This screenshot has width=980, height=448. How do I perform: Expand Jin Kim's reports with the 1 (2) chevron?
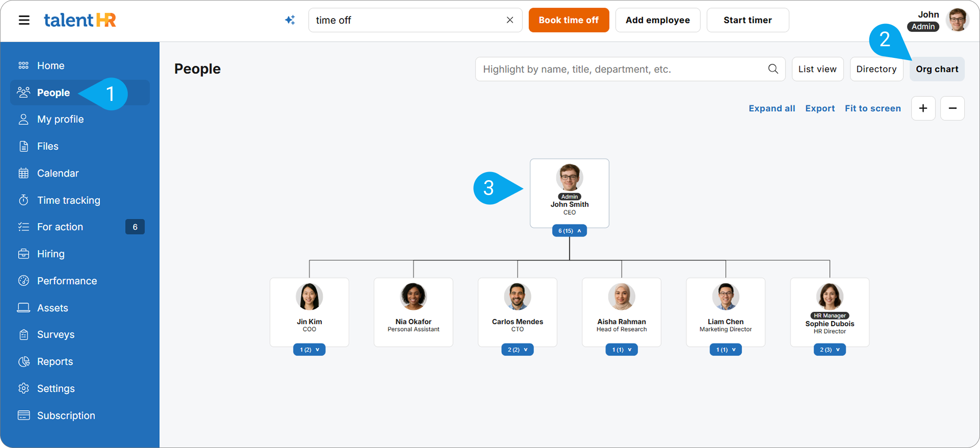coord(309,349)
